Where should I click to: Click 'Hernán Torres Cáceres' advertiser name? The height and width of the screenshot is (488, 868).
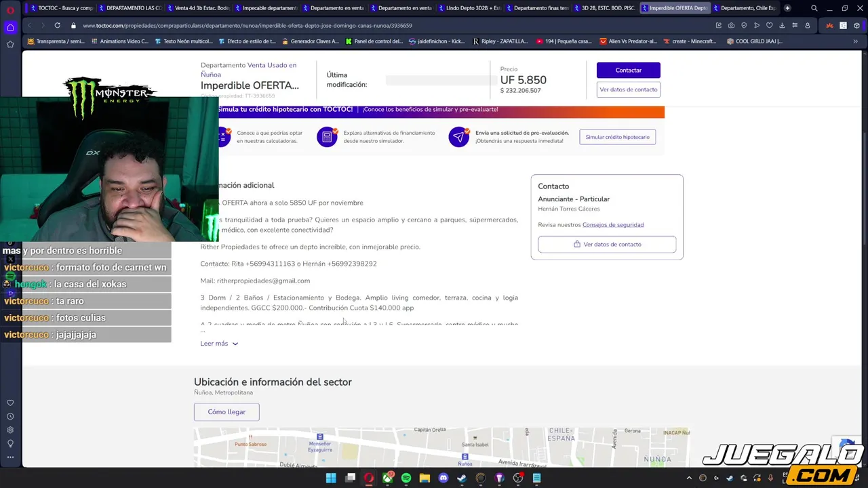point(568,209)
